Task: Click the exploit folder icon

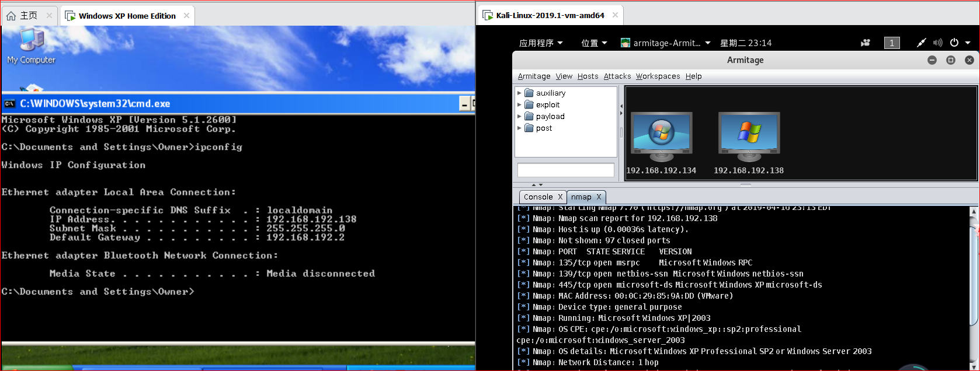Action: pyautogui.click(x=529, y=104)
